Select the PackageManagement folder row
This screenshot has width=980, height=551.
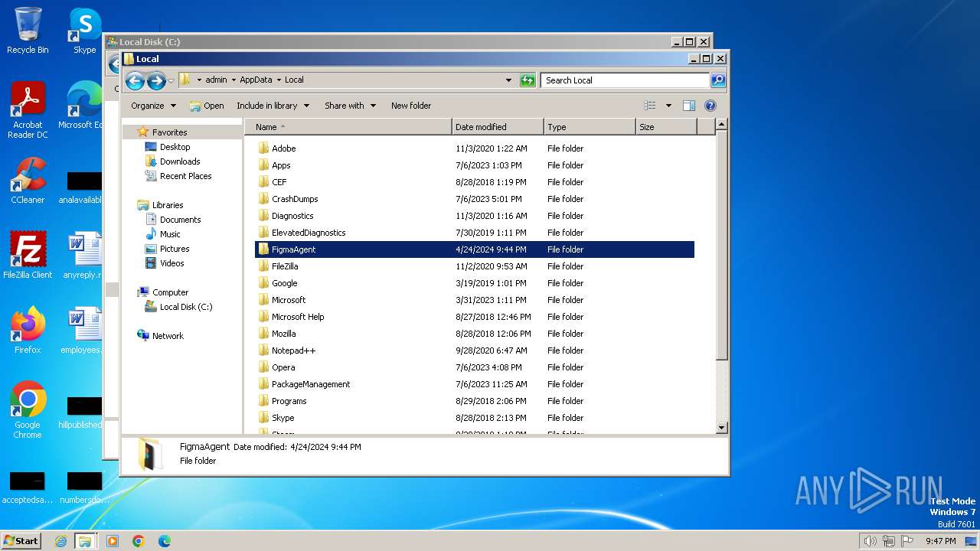click(x=475, y=384)
